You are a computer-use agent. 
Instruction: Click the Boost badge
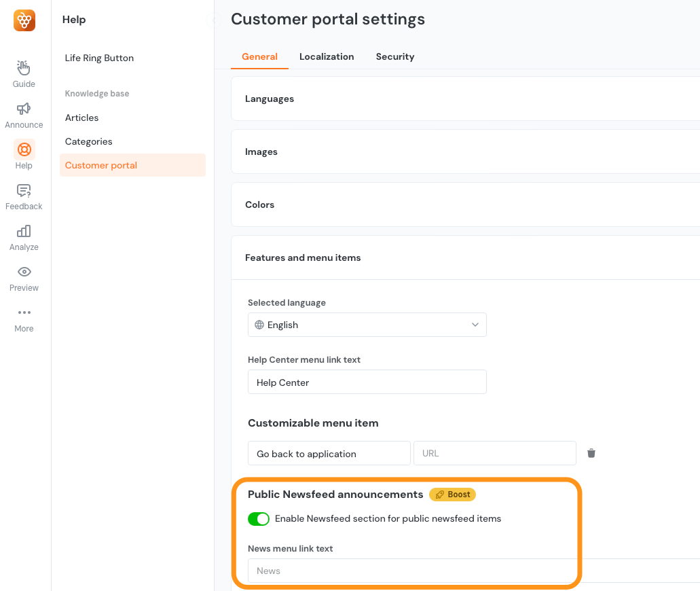pos(452,494)
